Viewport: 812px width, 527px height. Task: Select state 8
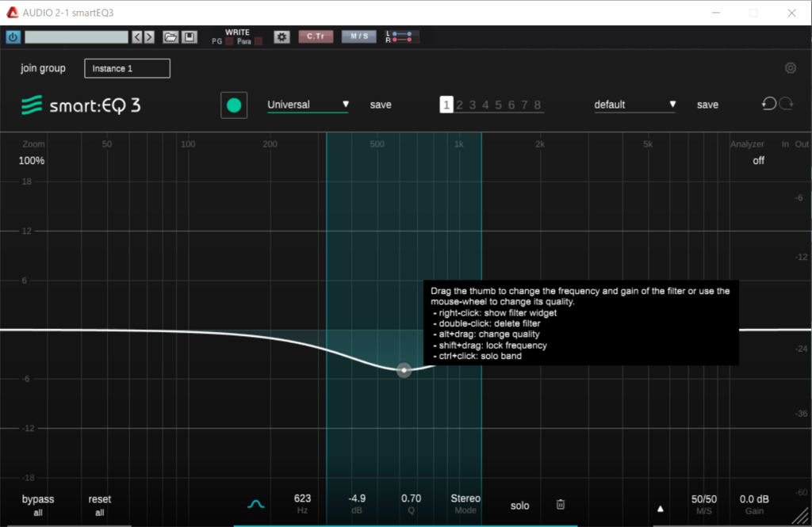(538, 105)
